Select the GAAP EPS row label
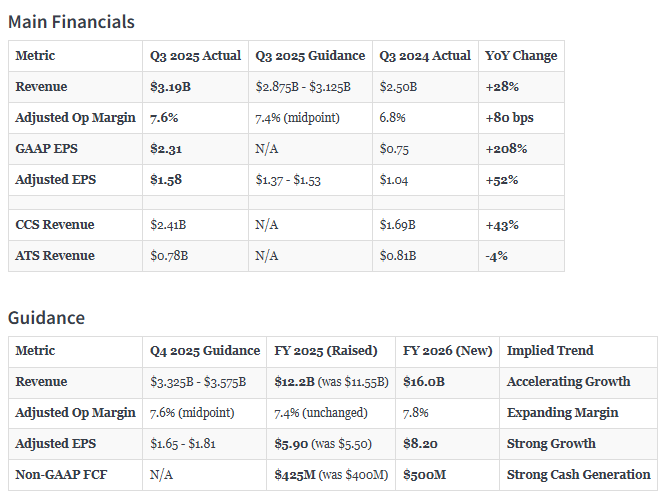This screenshot has width=662, height=494. coord(48,149)
